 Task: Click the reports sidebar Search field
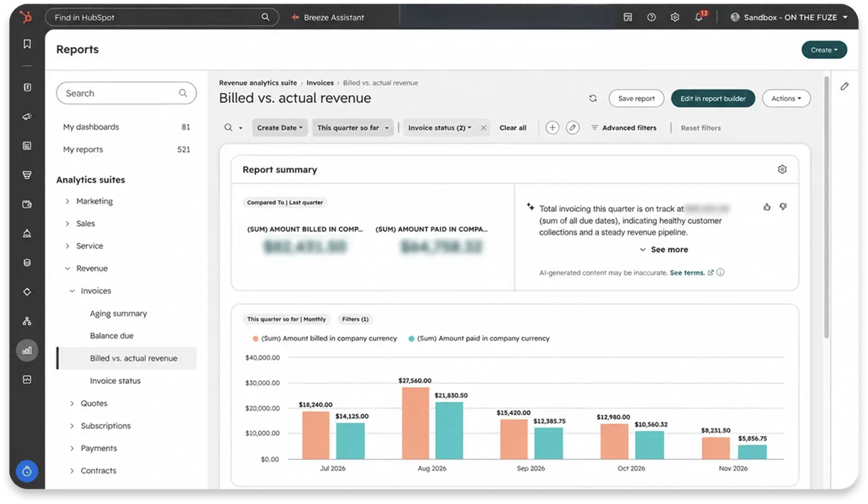click(127, 94)
